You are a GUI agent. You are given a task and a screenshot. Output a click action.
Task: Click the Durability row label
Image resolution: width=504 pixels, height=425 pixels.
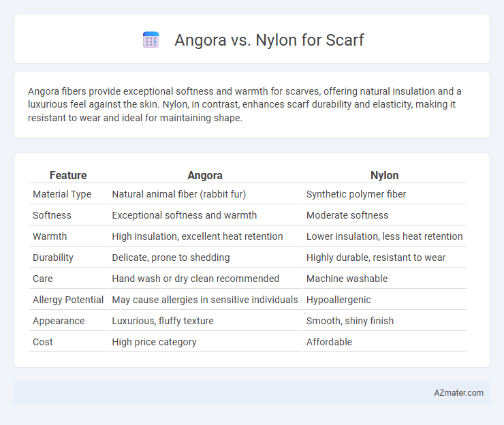(53, 257)
